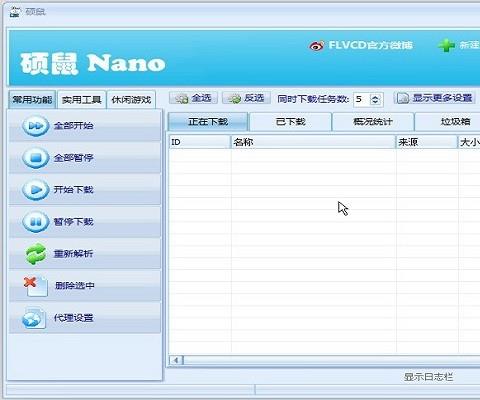This screenshot has width=480, height=400.
Task: Switch to the 休闲游戏 tab
Action: point(131,100)
